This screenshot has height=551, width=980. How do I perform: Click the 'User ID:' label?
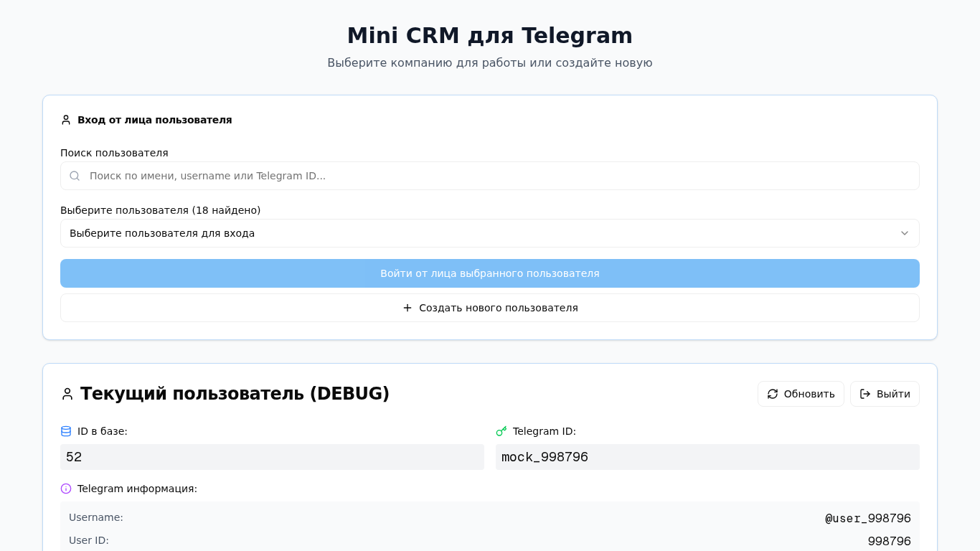coord(89,540)
